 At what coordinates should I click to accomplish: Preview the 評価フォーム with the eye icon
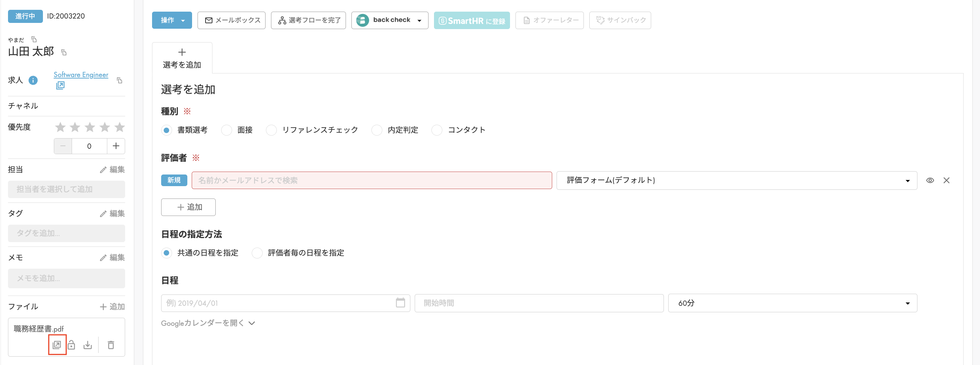point(931,180)
